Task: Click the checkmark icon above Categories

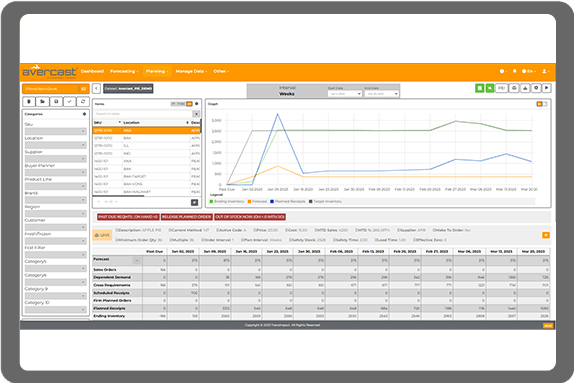Action: [x=70, y=101]
